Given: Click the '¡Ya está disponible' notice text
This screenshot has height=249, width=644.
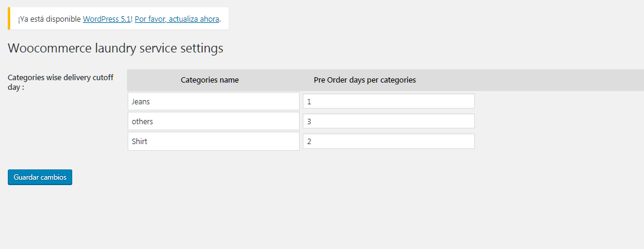Looking at the screenshot, I should [49, 19].
